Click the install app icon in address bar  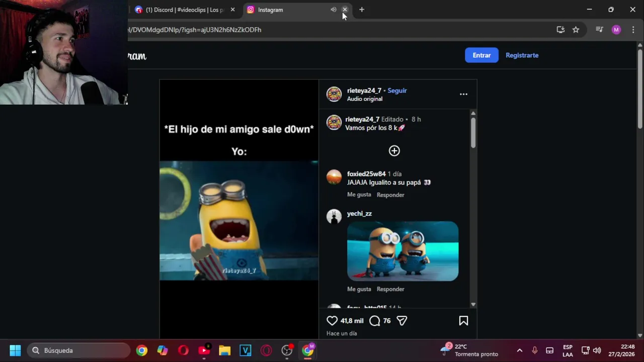560,30
